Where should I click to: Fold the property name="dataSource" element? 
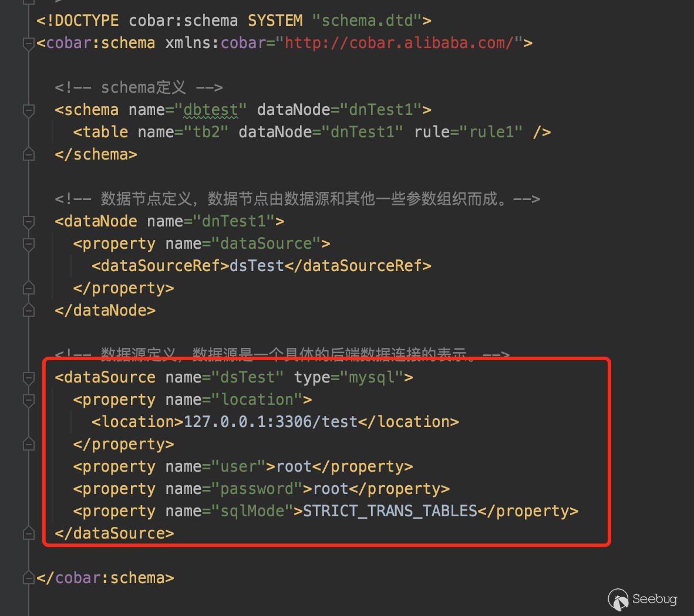pos(28,244)
